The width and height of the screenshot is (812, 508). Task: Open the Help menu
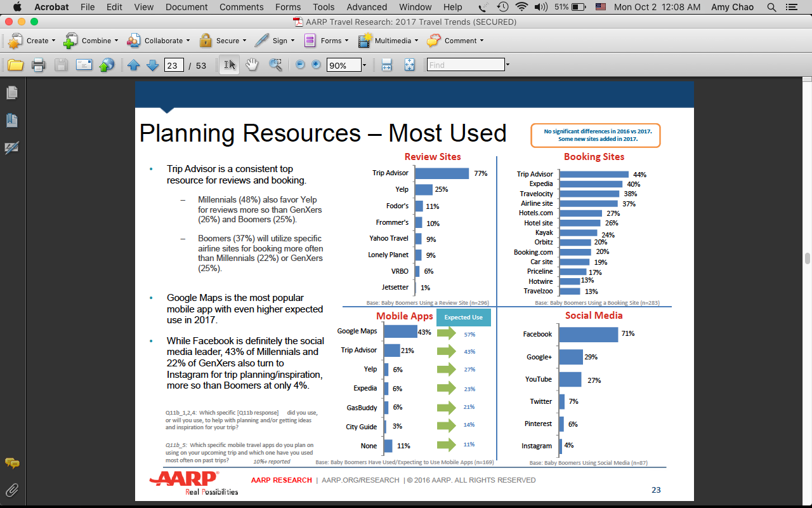coord(453,7)
